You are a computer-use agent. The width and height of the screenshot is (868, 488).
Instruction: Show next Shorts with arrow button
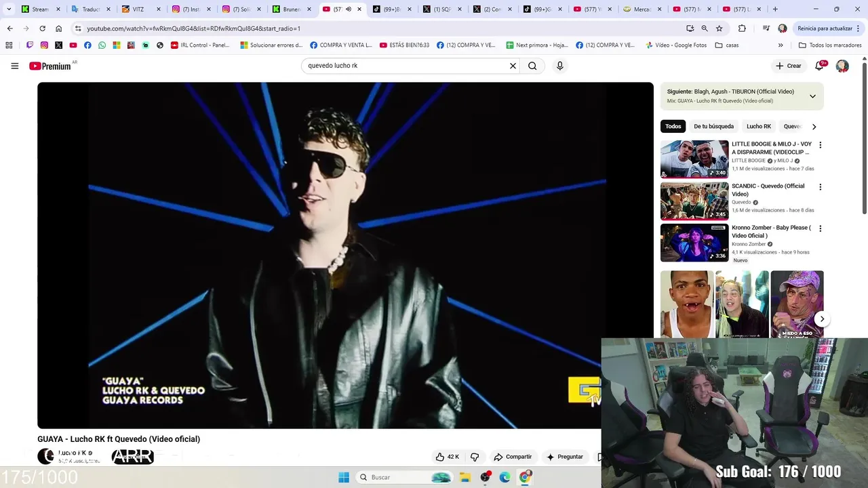coord(822,319)
